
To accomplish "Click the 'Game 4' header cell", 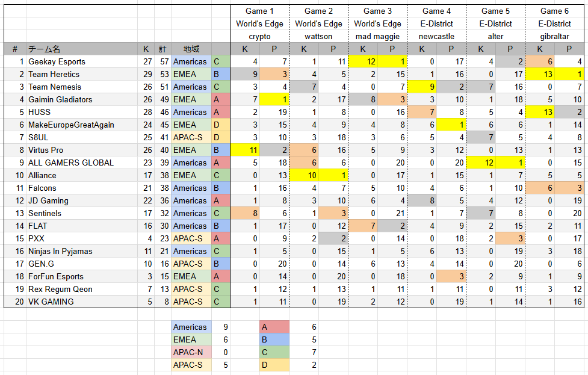I will 436,11.
